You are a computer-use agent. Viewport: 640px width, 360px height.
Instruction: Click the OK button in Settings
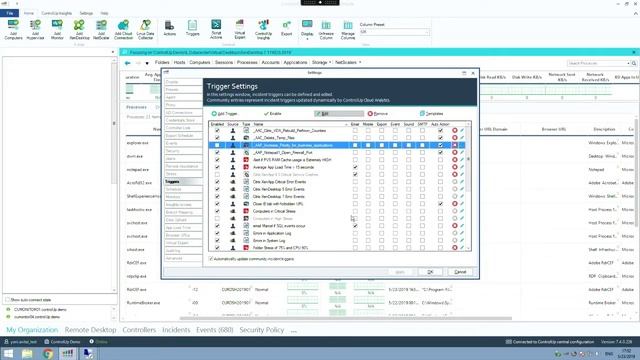(430, 272)
